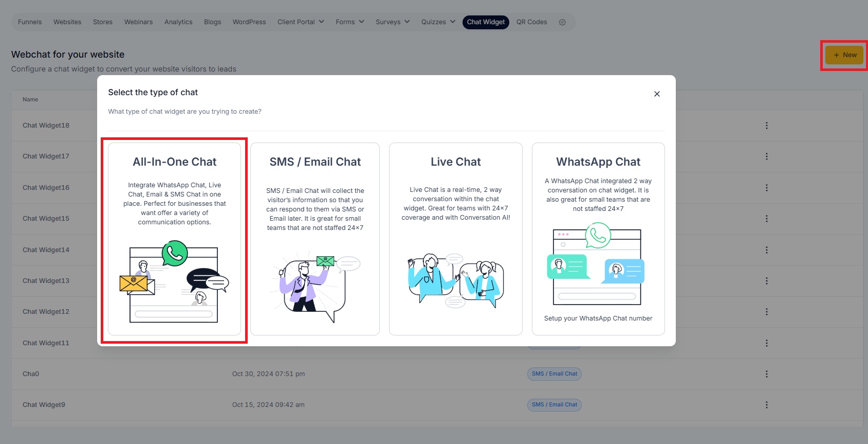The width and height of the screenshot is (868, 444).
Task: Switch to the Webinars tab
Action: coord(138,22)
